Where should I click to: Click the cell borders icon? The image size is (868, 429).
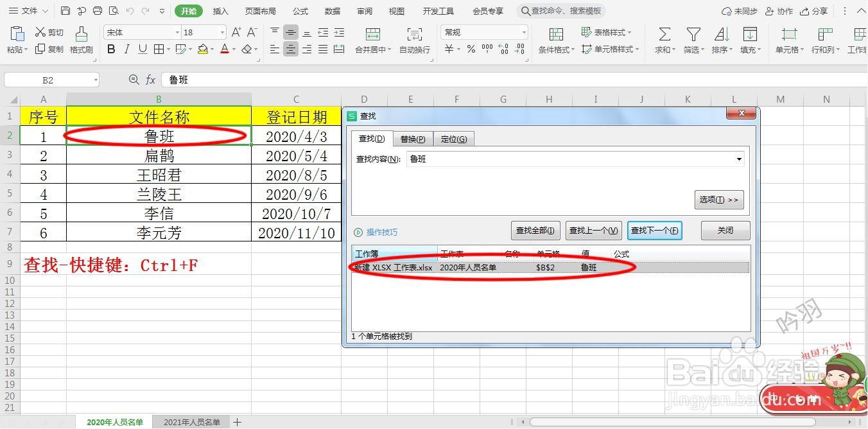(x=158, y=49)
